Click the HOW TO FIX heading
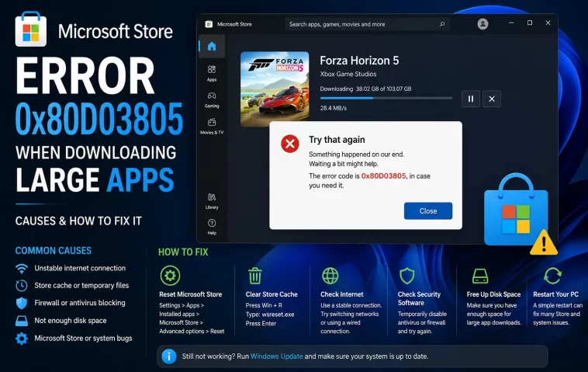The image size is (588, 372). pyautogui.click(x=183, y=252)
